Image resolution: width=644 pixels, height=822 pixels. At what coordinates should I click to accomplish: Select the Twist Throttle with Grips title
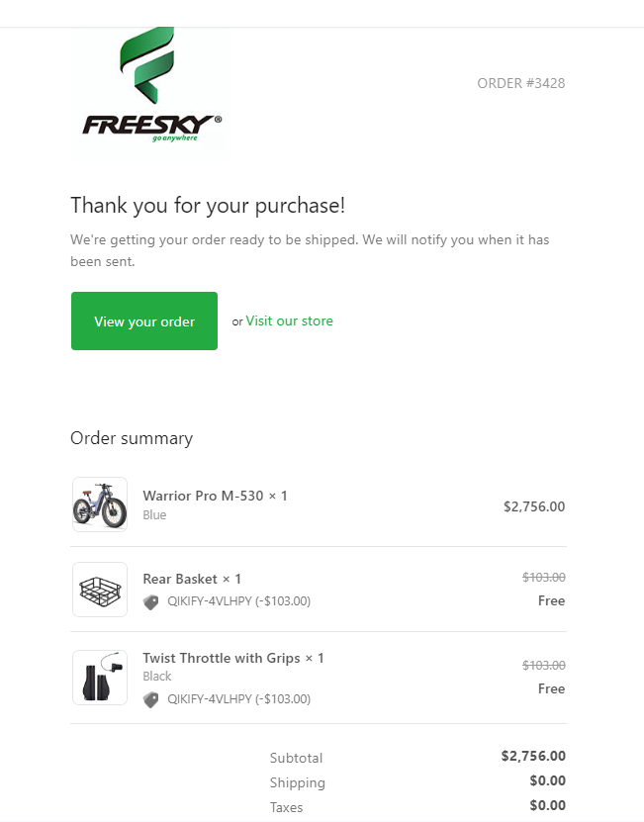point(233,658)
